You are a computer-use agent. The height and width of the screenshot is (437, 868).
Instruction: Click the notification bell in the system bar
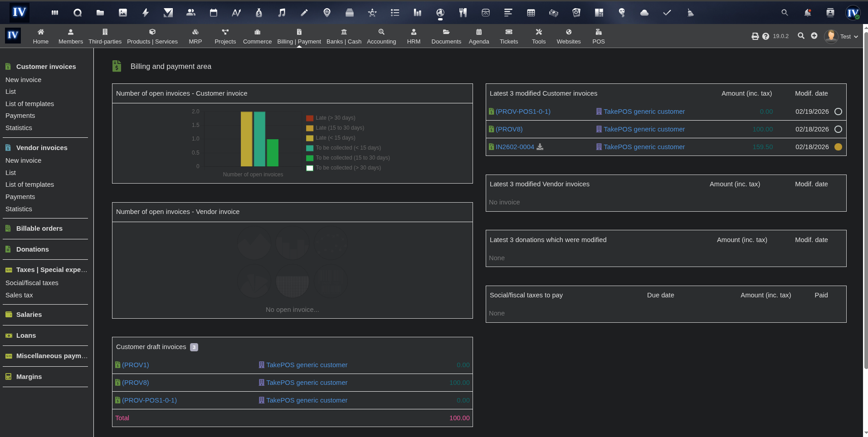[807, 12]
